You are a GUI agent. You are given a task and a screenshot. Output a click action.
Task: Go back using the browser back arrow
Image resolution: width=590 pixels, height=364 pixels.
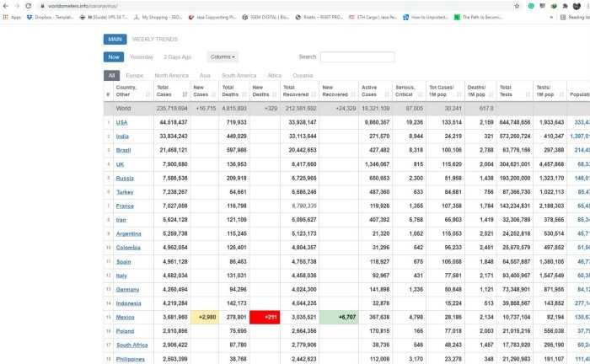tap(6, 6)
